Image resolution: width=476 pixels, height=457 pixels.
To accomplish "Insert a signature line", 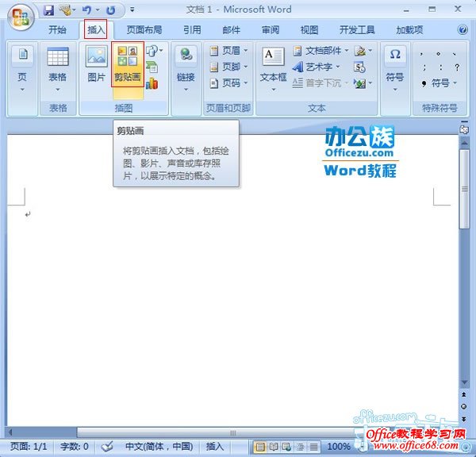I will pos(363,51).
